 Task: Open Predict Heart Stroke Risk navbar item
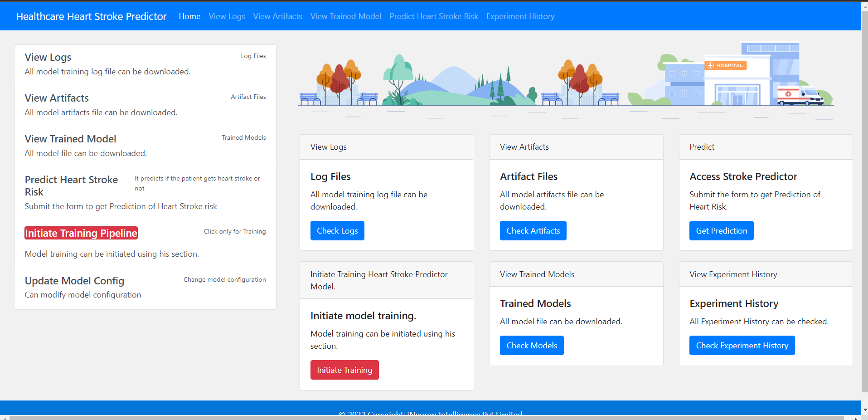point(434,16)
